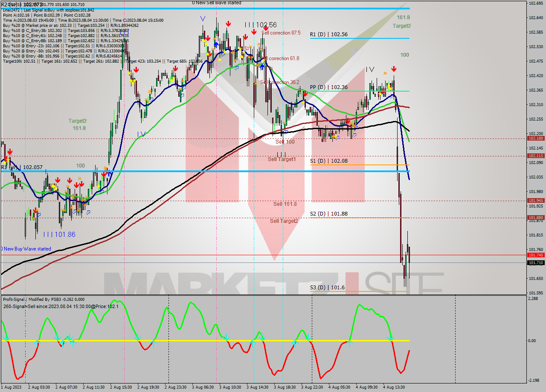Click the current price tag 101.710
546x392 pixels.
pyautogui.click(x=536, y=263)
